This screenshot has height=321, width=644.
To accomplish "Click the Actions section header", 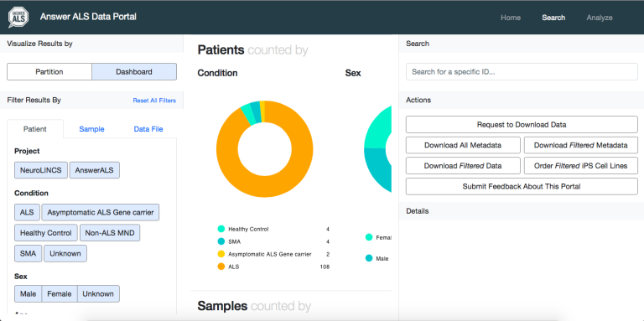I will click(418, 100).
